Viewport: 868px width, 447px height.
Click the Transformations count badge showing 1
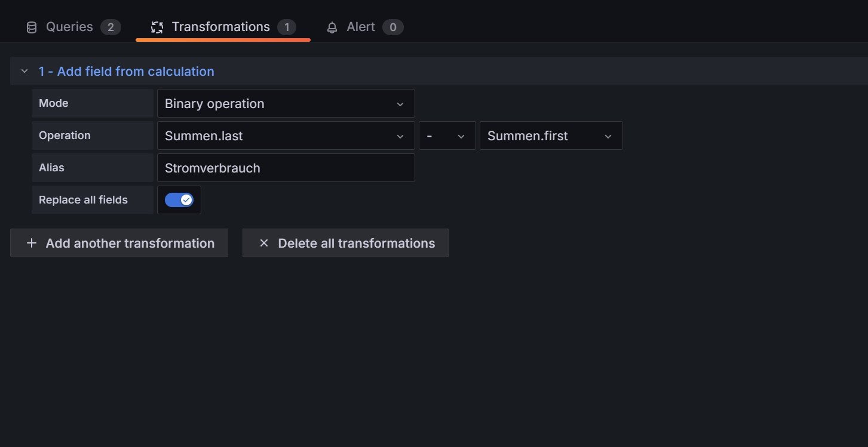(287, 27)
